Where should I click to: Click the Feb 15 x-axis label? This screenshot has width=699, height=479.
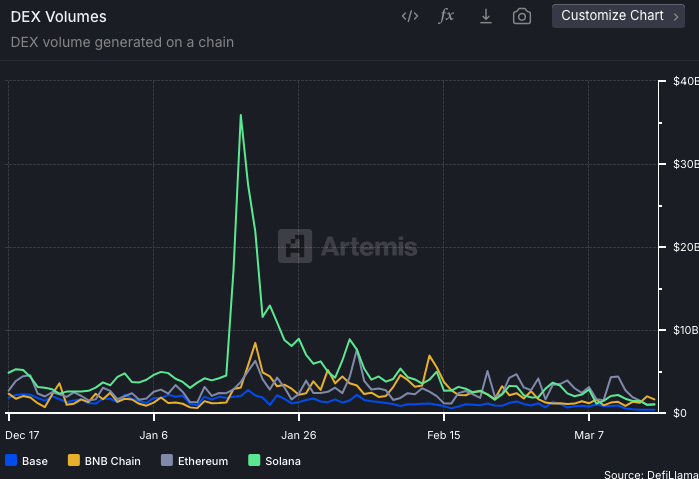(x=444, y=435)
